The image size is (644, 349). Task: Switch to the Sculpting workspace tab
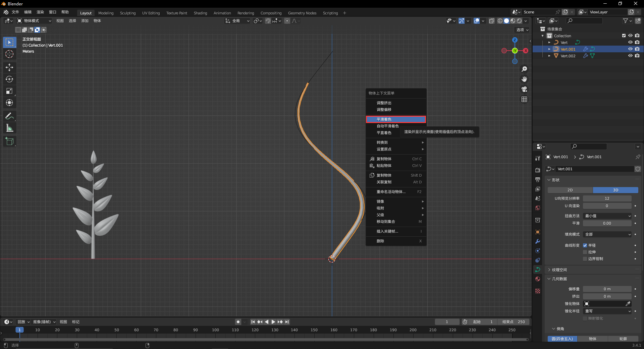[128, 13]
